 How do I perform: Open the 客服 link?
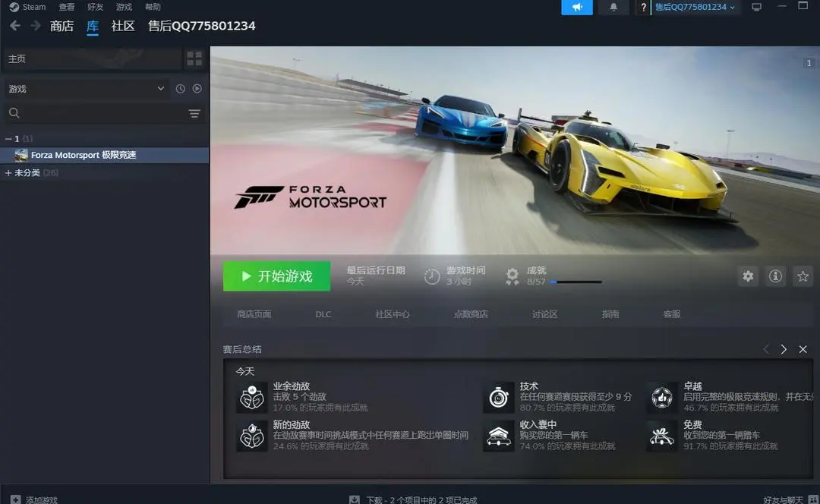pos(671,314)
